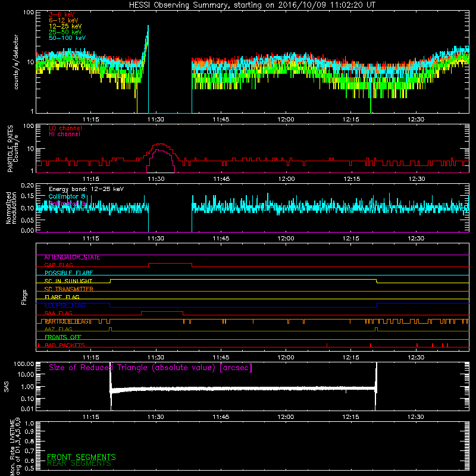
Task: Select the "FRONT SEGMENTS" legend label
Action: point(82,457)
